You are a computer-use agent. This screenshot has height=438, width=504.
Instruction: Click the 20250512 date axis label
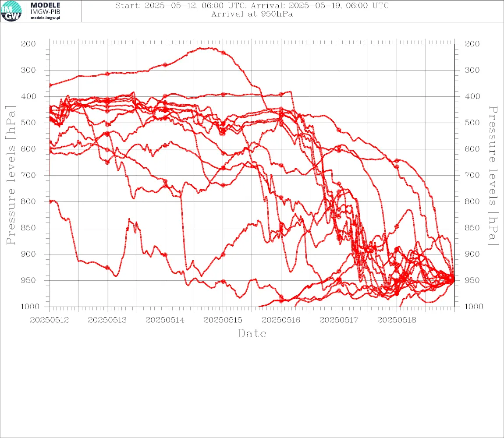coord(49,320)
